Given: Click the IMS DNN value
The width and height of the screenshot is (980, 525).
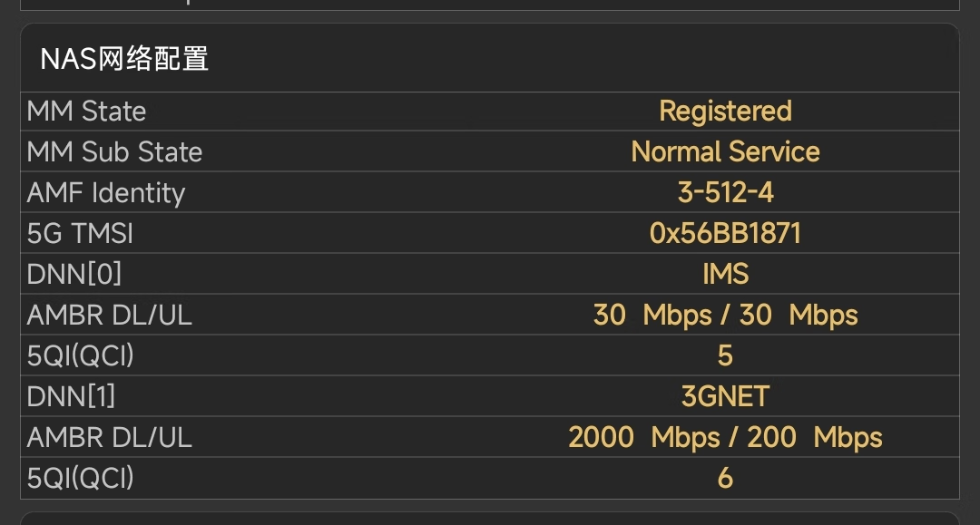Looking at the screenshot, I should click(725, 275).
